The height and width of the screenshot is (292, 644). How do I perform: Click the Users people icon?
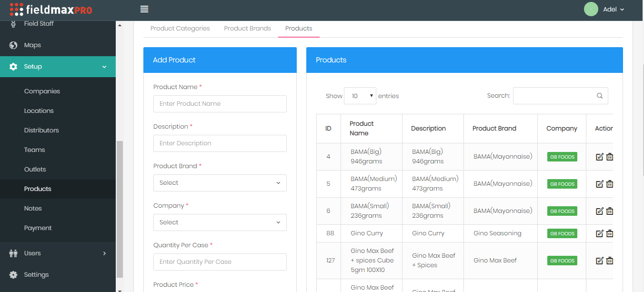click(x=13, y=253)
